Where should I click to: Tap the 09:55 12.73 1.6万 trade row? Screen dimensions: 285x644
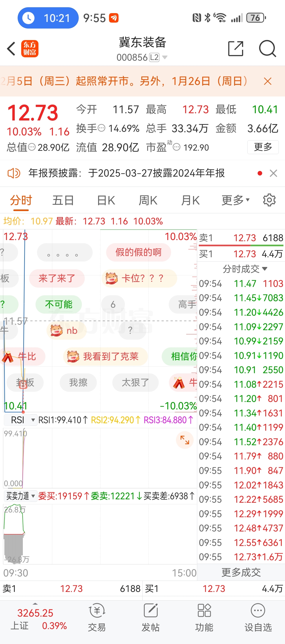click(x=241, y=557)
